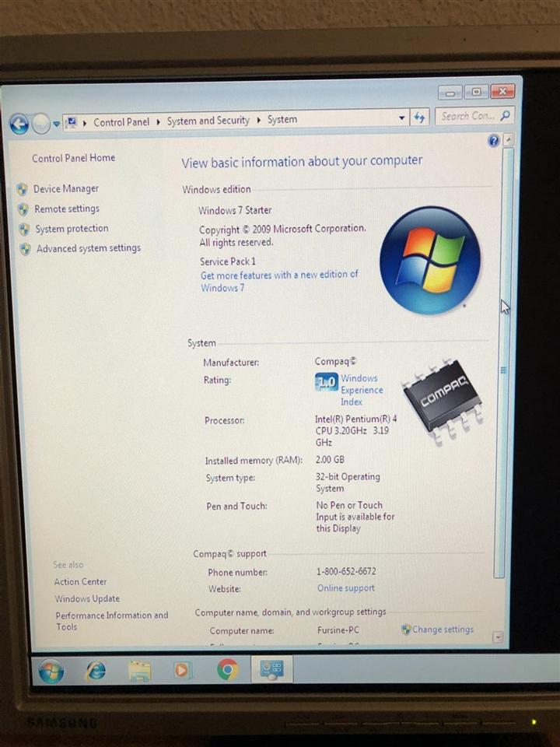Click the 2.00 GB installed memory value

coord(330,460)
